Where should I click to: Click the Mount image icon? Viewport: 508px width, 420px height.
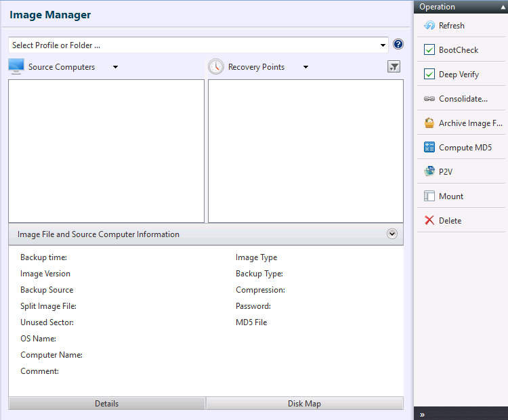(429, 196)
